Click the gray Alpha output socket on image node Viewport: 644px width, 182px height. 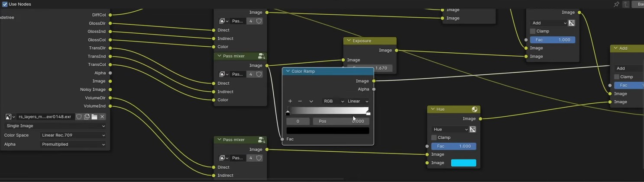110,73
